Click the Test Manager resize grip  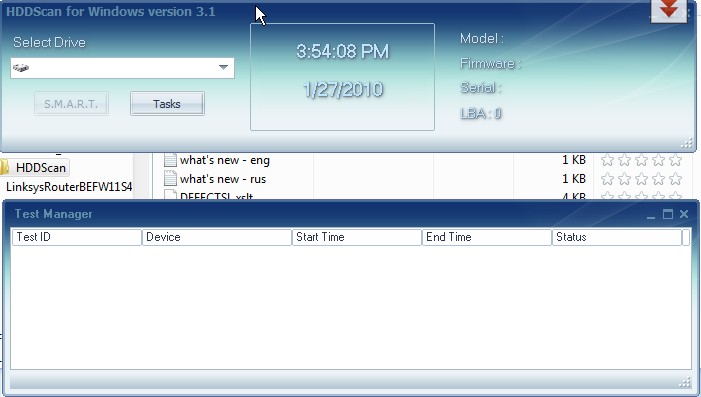[x=684, y=382]
